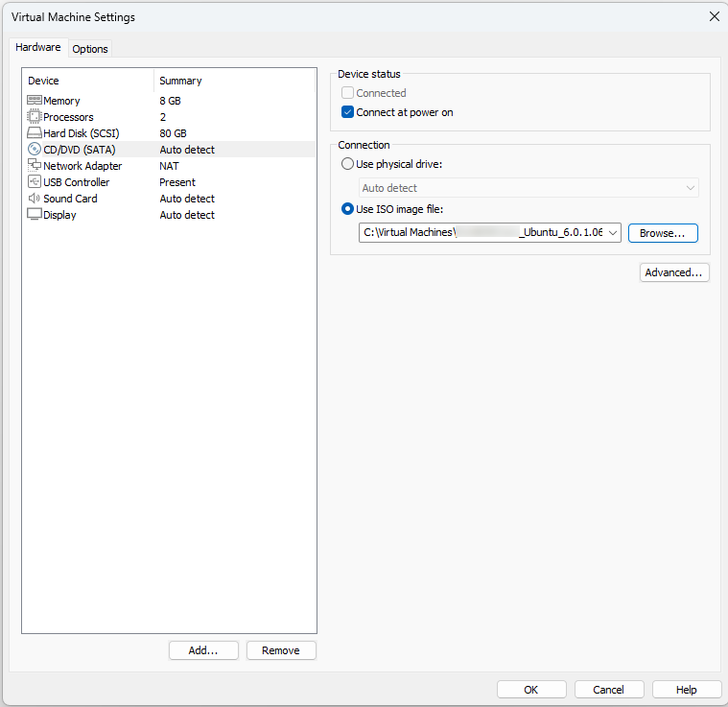Open the Advanced... settings
The image size is (728, 707).
click(674, 272)
